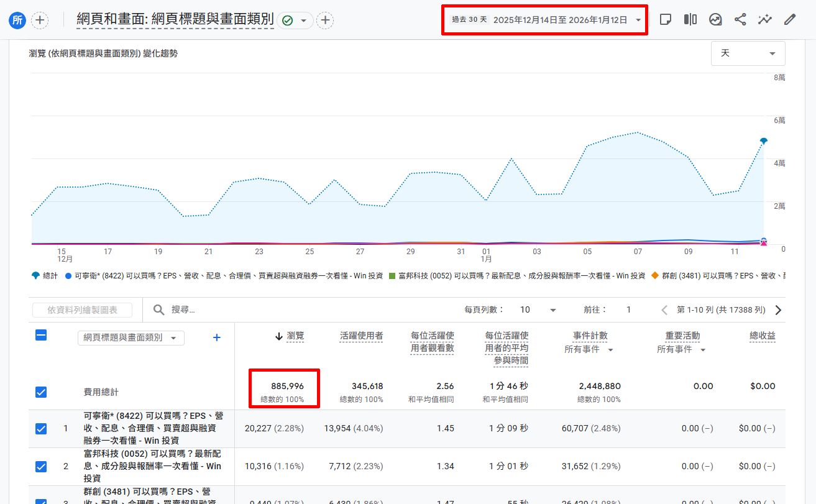Add a note using the annotation icon

tap(666, 19)
